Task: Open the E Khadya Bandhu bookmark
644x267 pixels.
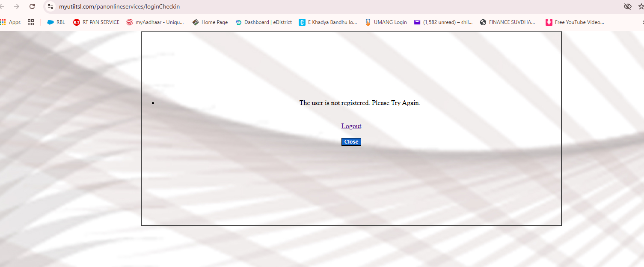Action: 328,22
